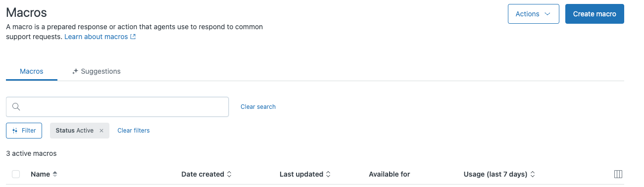Click the sparkle icon beside Suggestions
The image size is (644, 187).
pyautogui.click(x=75, y=71)
